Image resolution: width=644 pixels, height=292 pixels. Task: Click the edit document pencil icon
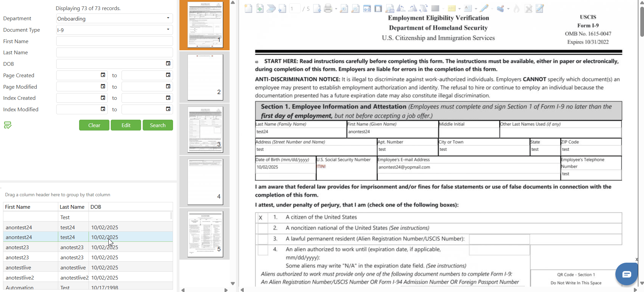(540, 9)
